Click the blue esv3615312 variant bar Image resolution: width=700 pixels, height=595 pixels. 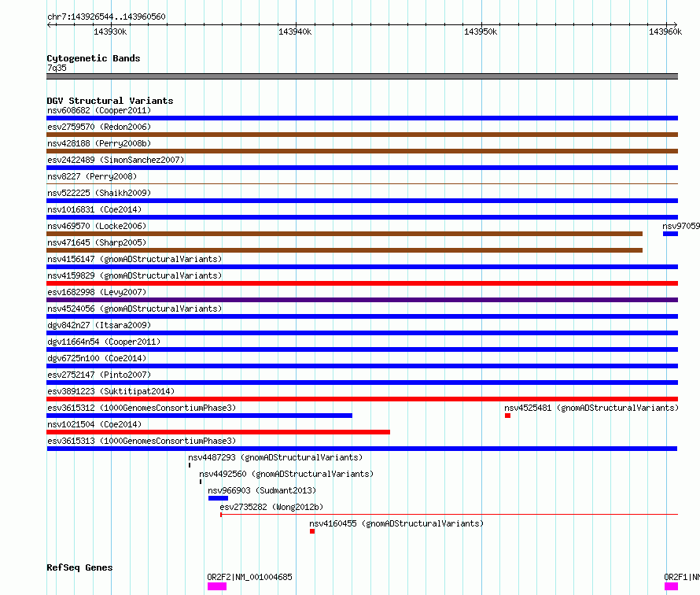[x=200, y=416]
